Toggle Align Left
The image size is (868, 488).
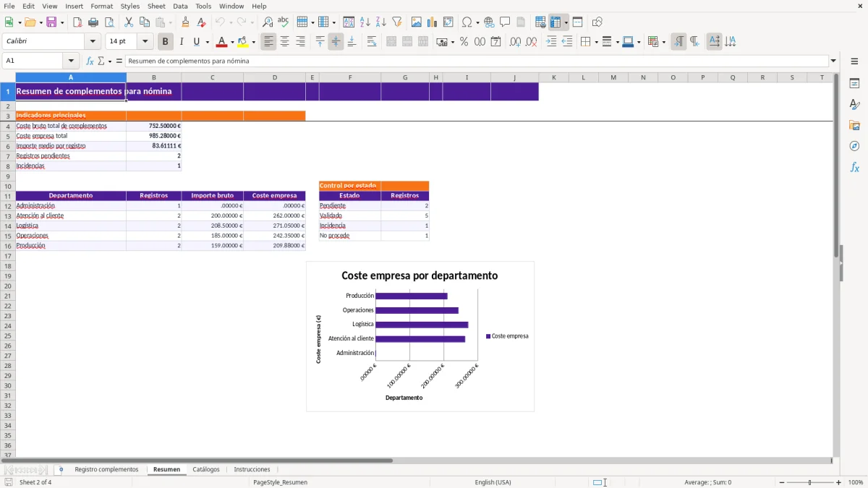pos(268,42)
